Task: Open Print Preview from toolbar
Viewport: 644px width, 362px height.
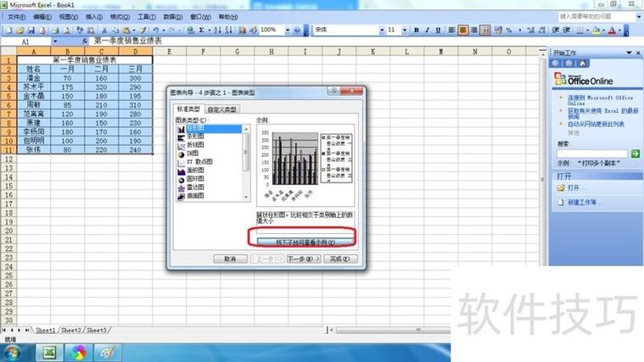Action: pos(66,31)
